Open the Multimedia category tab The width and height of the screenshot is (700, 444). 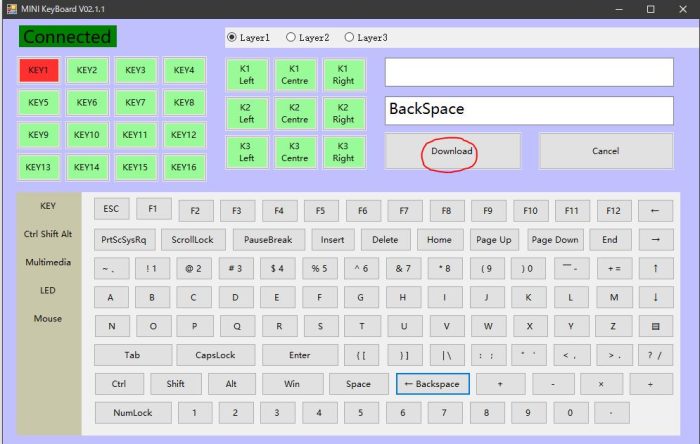(48, 262)
